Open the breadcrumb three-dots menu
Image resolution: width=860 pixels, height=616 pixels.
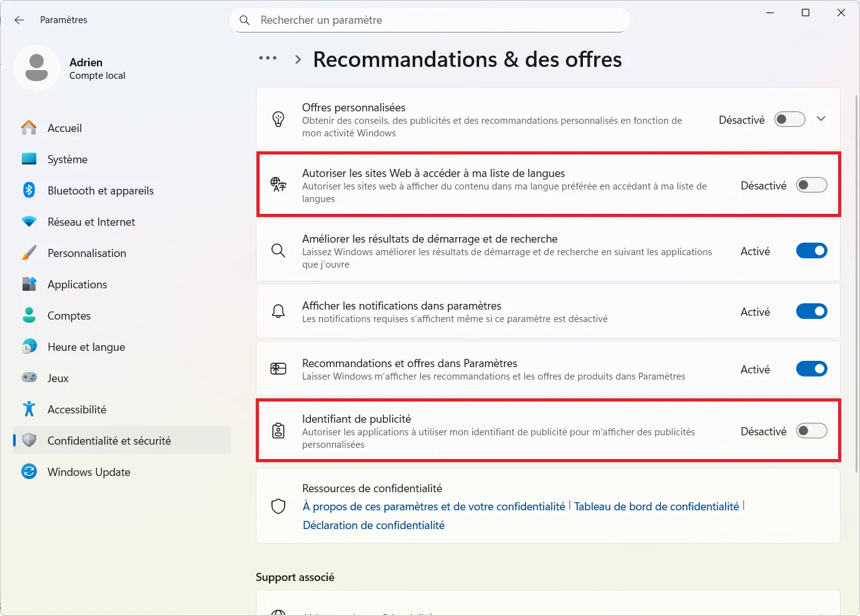268,58
